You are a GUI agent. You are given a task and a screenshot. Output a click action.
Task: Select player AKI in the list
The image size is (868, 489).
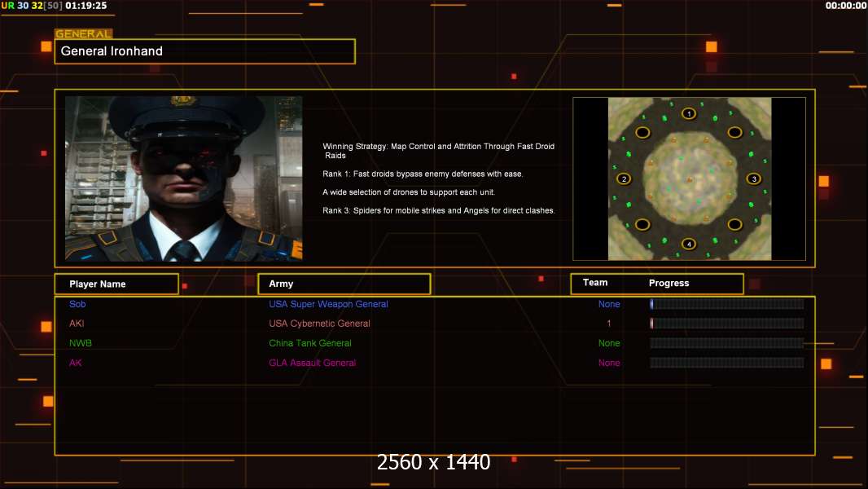coord(77,324)
